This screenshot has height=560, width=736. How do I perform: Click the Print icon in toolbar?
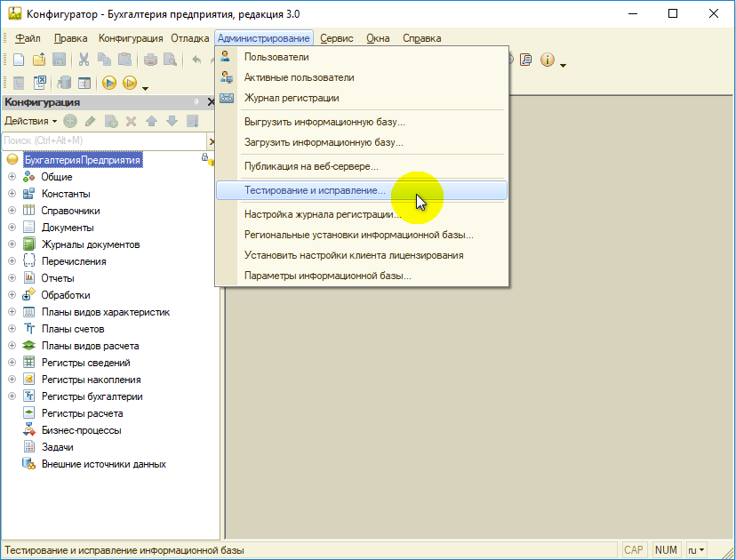tap(150, 60)
